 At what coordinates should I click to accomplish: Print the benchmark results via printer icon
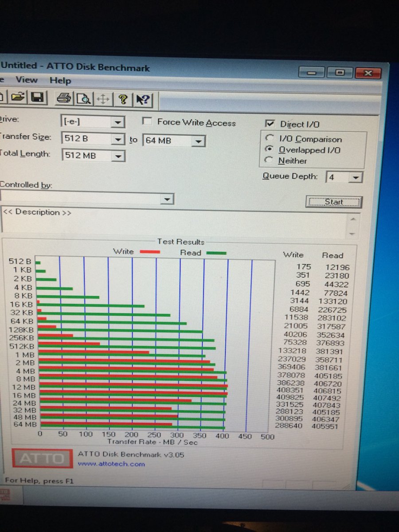[64, 98]
